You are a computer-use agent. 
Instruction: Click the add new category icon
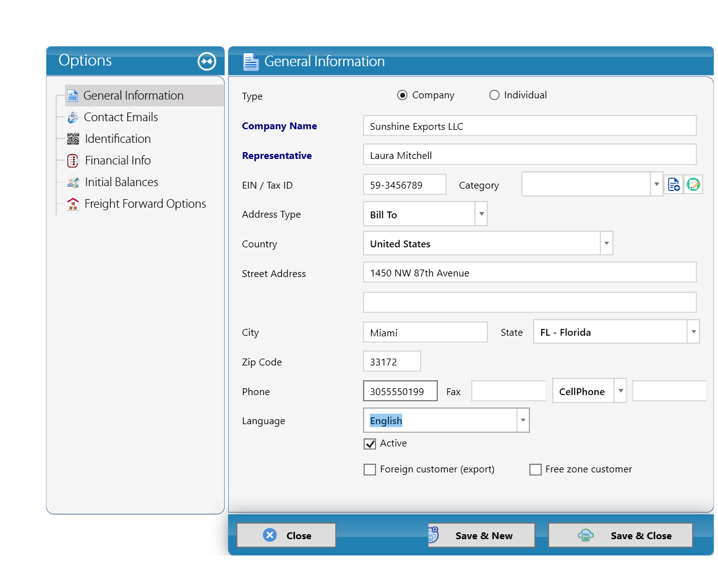(673, 184)
